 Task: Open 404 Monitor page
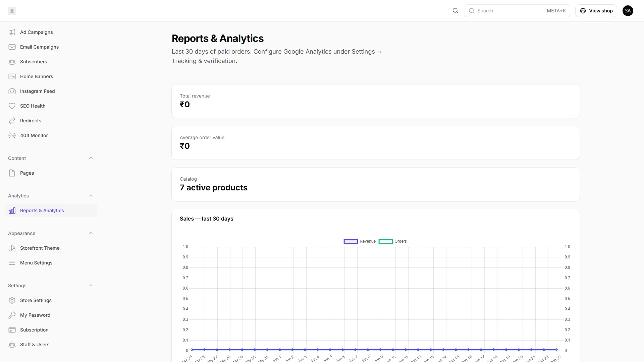(51, 135)
